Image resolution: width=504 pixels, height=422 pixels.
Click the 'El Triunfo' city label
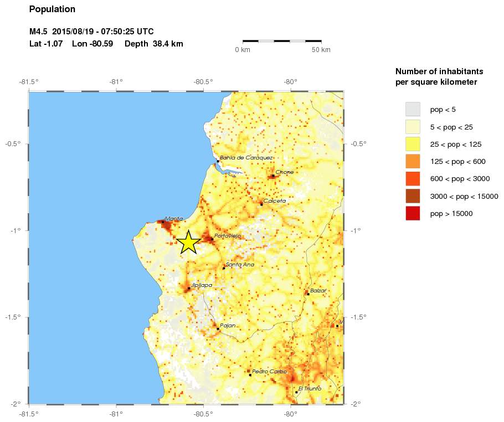(x=310, y=389)
